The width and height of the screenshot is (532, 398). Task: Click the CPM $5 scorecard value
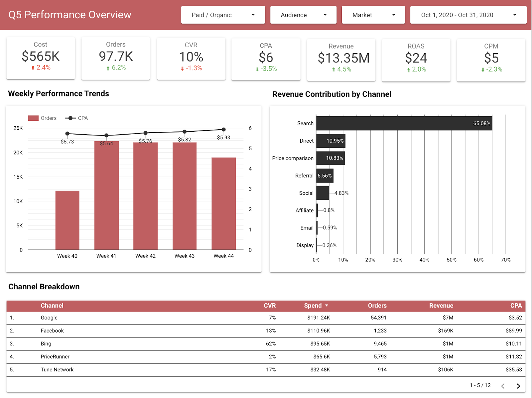pos(491,58)
